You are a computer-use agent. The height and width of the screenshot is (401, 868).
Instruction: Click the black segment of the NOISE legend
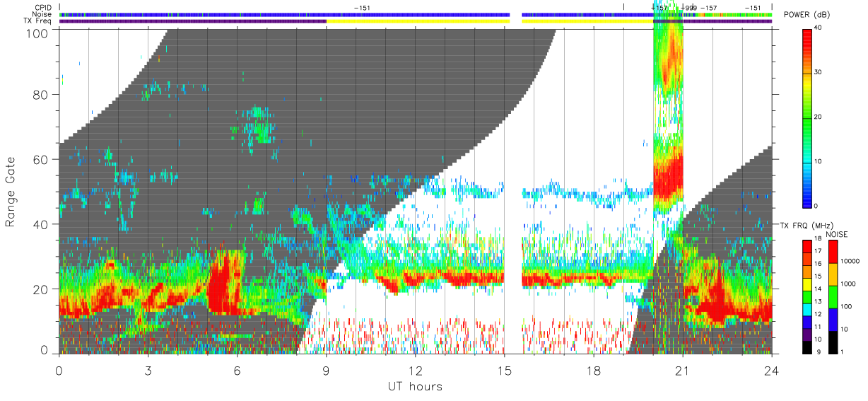833,342
